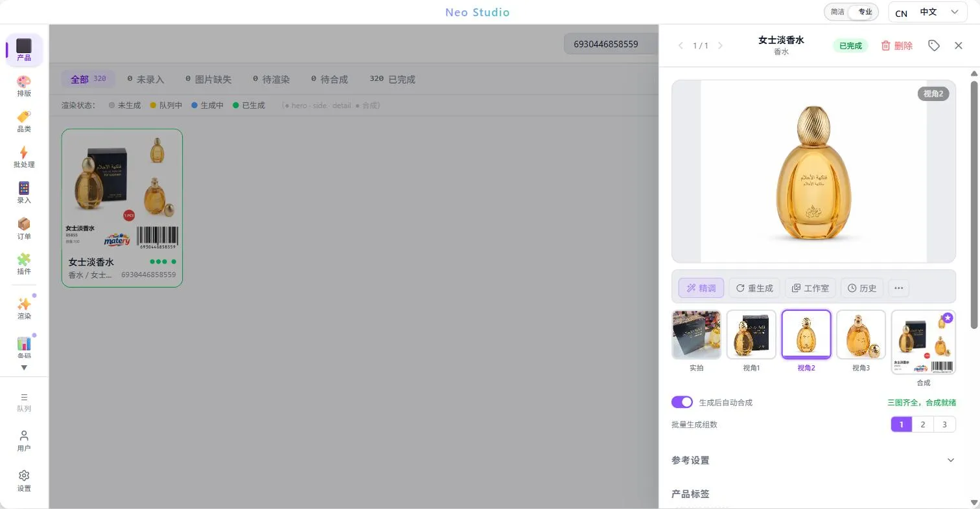This screenshot has width=980, height=509.
Task: Select the 图片缺失 tab
Action: pyautogui.click(x=208, y=79)
